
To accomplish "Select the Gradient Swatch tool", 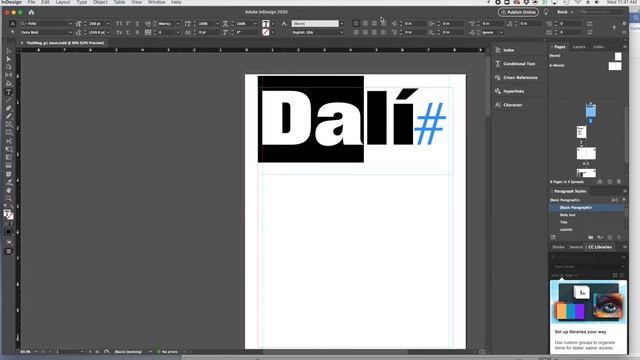I will pos(9,157).
